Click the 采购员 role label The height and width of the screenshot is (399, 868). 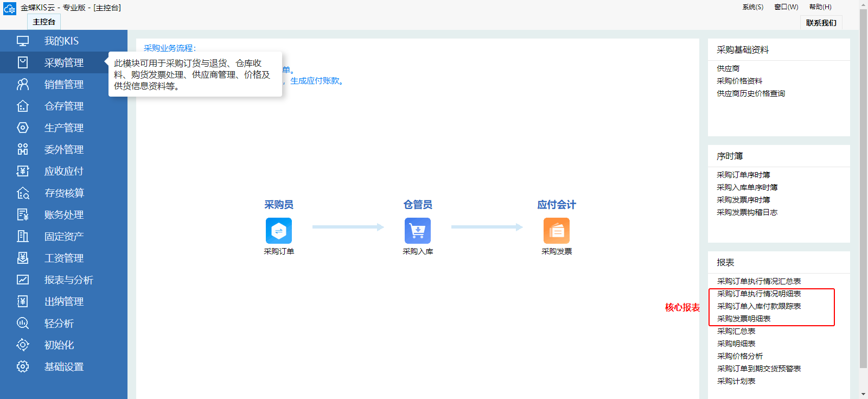[x=279, y=205]
